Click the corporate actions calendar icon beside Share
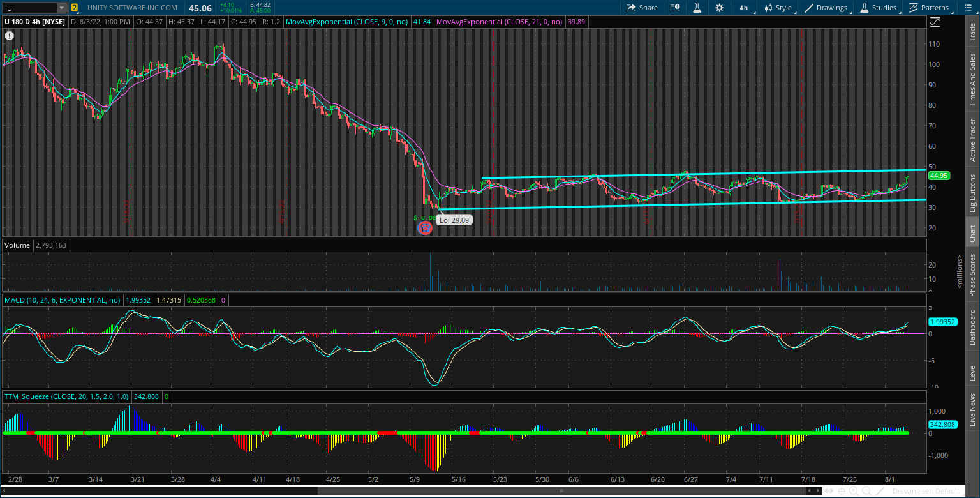This screenshot has height=498, width=980. pyautogui.click(x=674, y=8)
